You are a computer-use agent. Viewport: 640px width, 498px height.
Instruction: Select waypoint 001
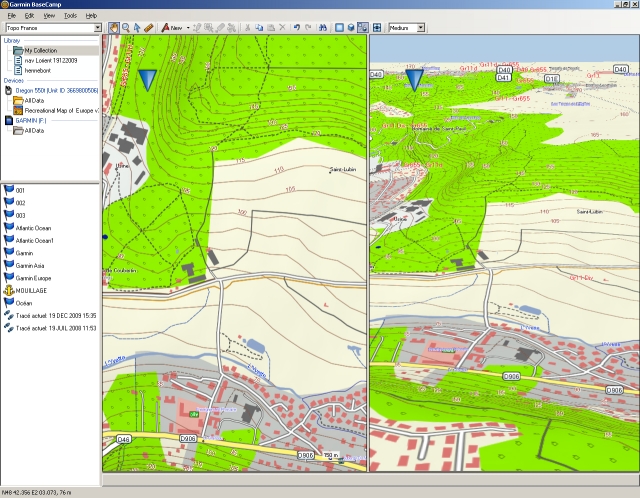[x=20, y=190]
